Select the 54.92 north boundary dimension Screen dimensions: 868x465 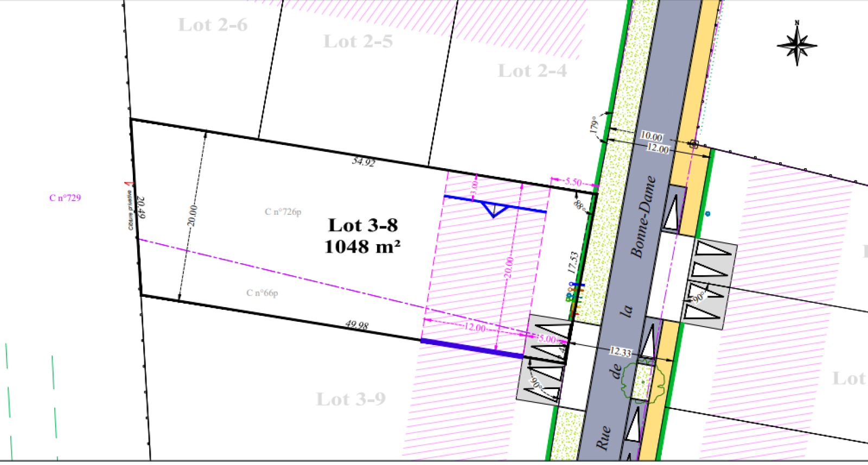coord(363,161)
